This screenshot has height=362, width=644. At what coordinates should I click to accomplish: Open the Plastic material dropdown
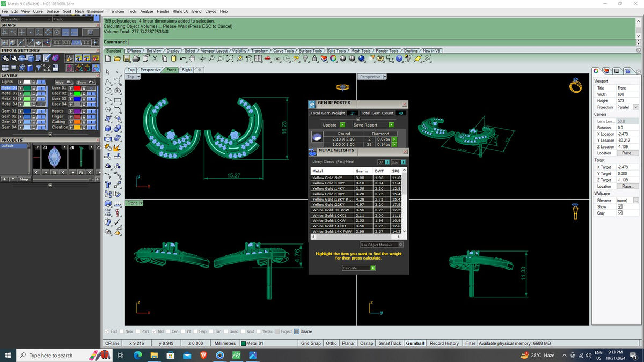(x=73, y=19)
